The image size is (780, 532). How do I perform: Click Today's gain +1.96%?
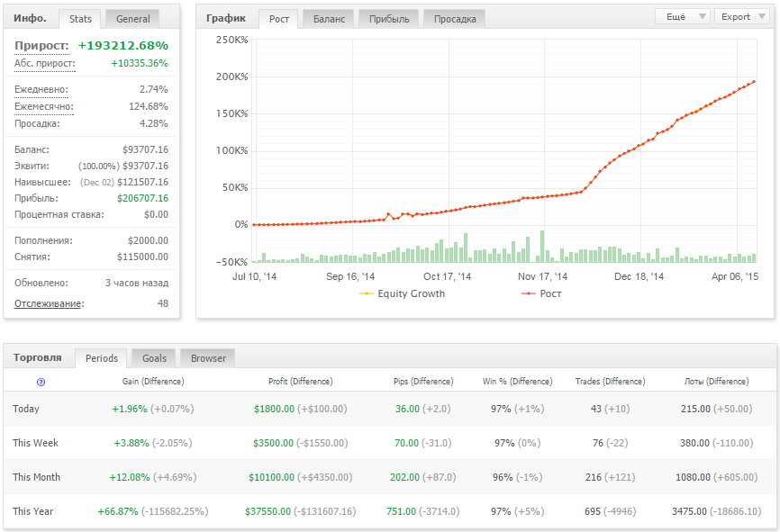pos(130,410)
